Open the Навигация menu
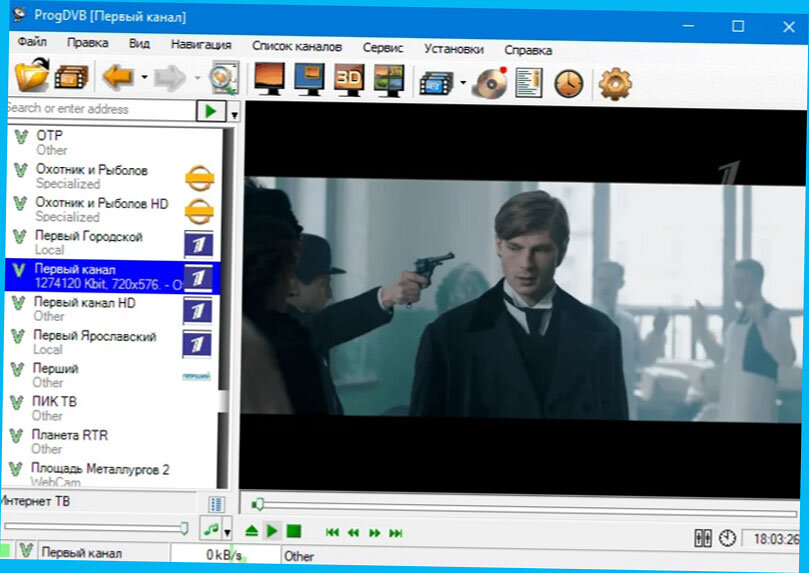This screenshot has height=573, width=809. click(x=201, y=44)
